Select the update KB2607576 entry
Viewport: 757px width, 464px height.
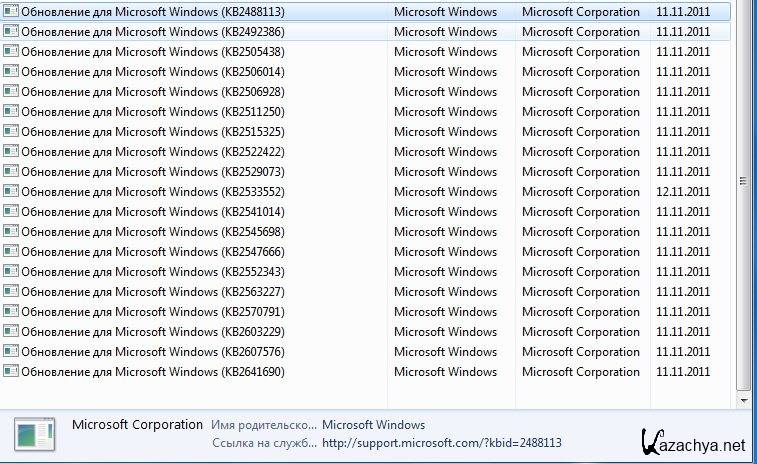152,352
